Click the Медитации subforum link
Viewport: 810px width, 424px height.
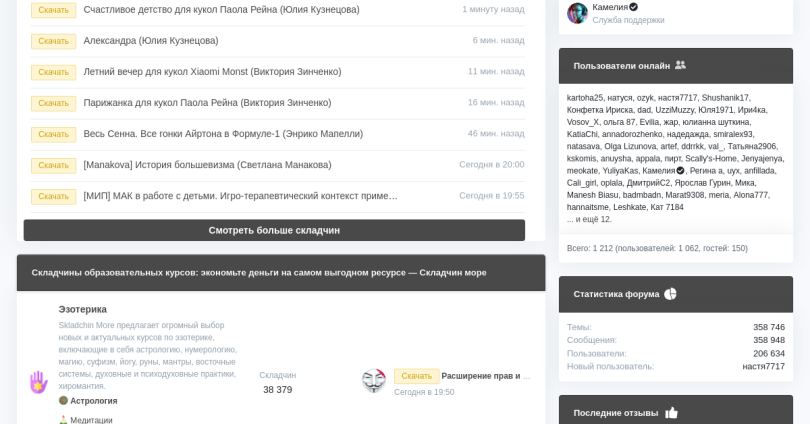coord(91,420)
